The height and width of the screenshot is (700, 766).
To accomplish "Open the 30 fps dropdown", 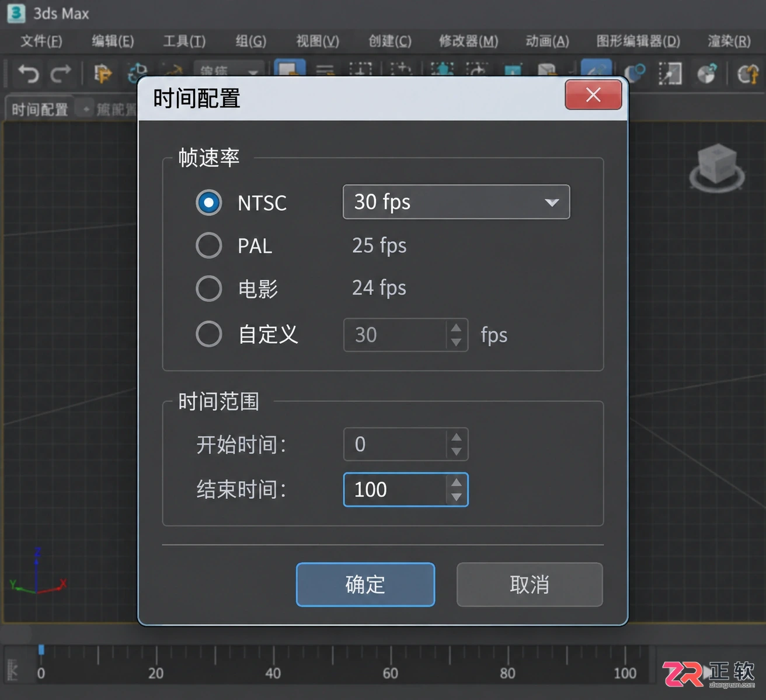I will click(457, 202).
